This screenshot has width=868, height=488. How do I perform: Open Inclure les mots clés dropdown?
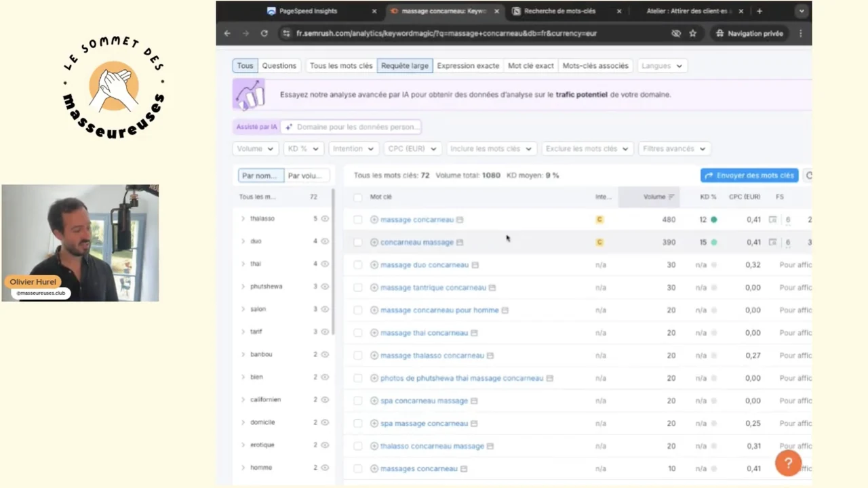click(491, 148)
